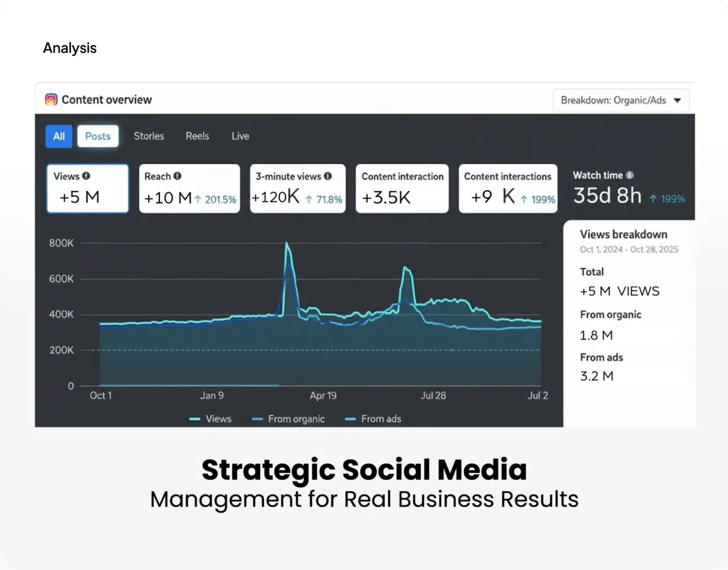Click the Apr 19 x-axis label
This screenshot has width=728, height=570.
pyautogui.click(x=323, y=396)
